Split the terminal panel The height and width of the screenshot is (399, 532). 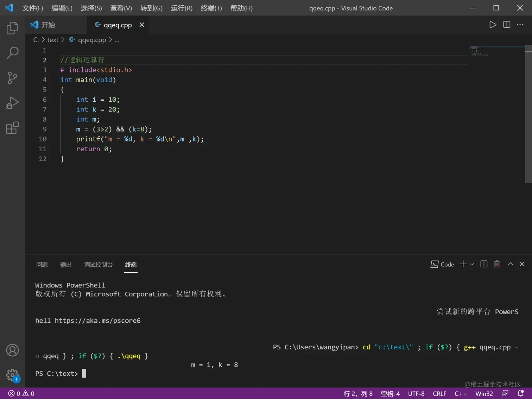point(484,264)
